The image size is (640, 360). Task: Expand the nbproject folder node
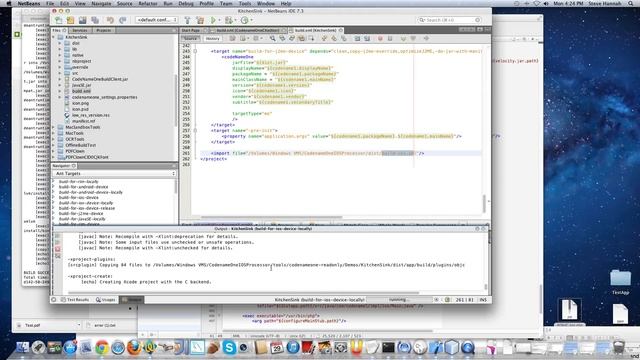[60, 61]
